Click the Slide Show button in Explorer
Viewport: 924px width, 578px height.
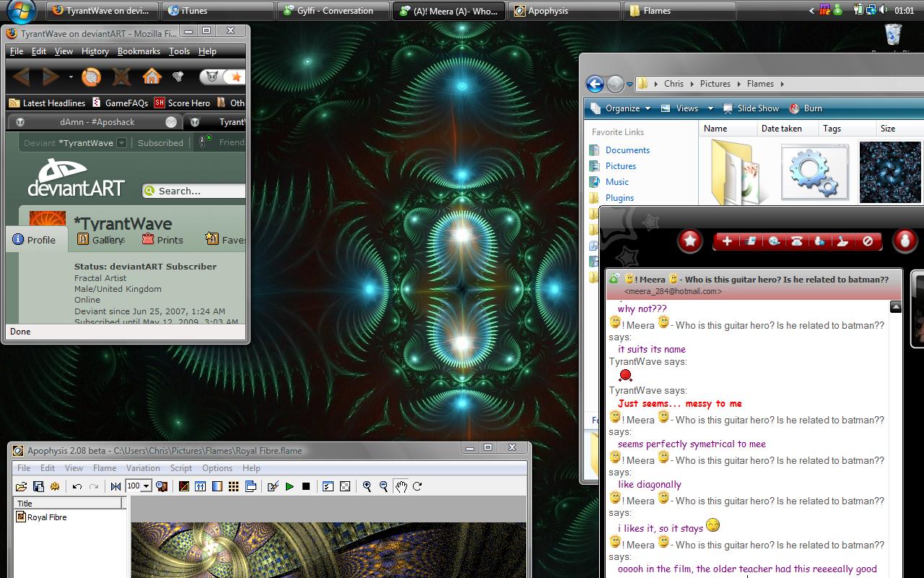(x=751, y=108)
